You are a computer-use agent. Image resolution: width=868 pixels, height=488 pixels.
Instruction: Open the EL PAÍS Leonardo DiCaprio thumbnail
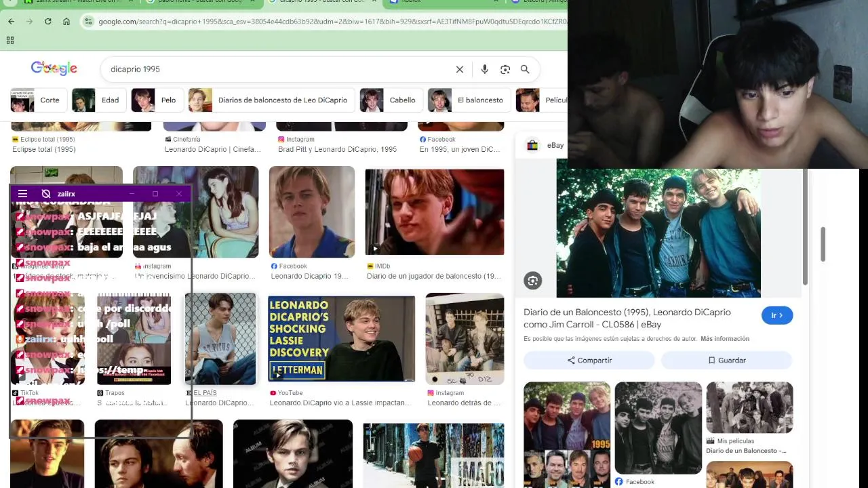(220, 339)
